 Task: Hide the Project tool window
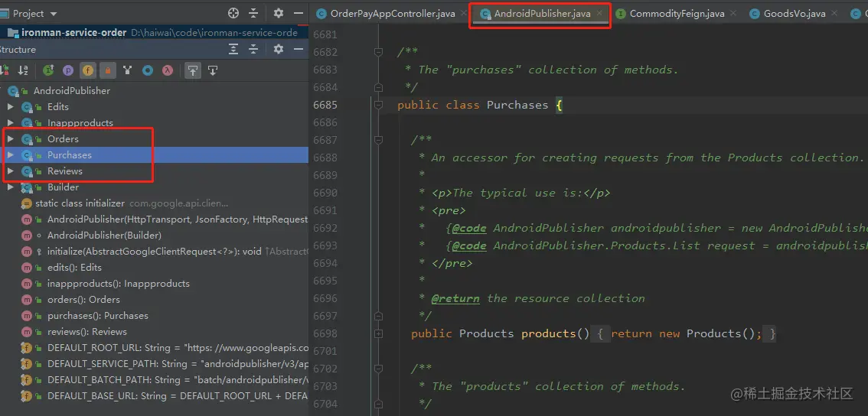click(x=299, y=13)
